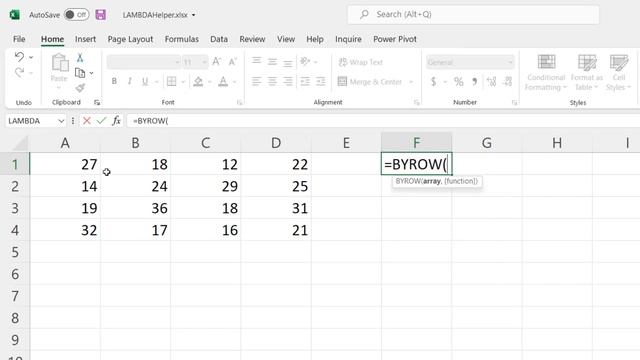640x360 pixels.
Task: Open the General number format dropdown
Action: pyautogui.click(x=470, y=62)
